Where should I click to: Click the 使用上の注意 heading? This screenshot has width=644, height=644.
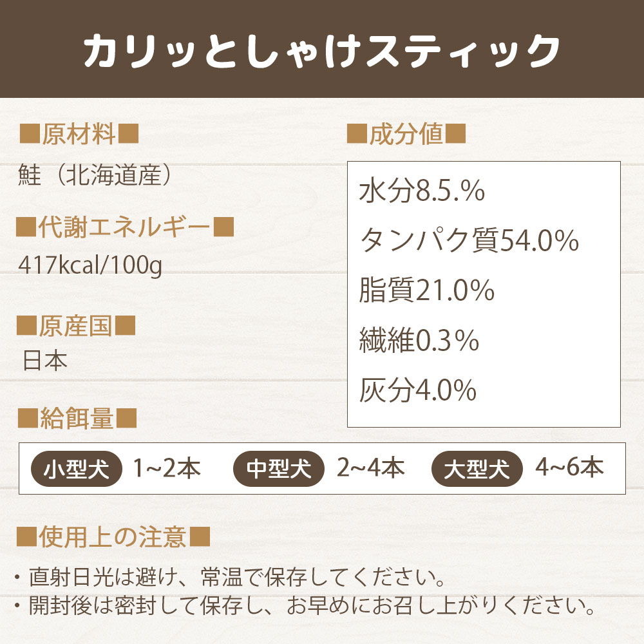point(113,536)
